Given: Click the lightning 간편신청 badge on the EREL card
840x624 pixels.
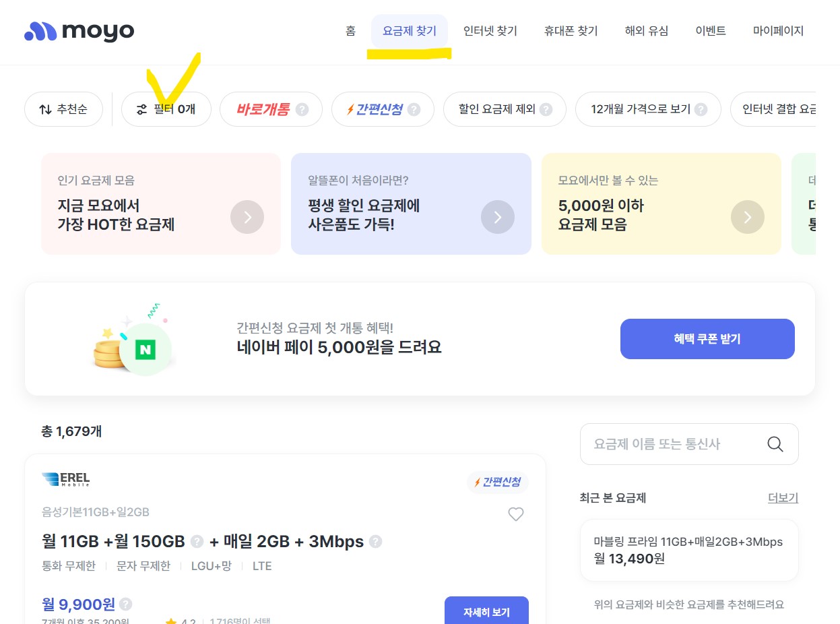Looking at the screenshot, I should (498, 482).
